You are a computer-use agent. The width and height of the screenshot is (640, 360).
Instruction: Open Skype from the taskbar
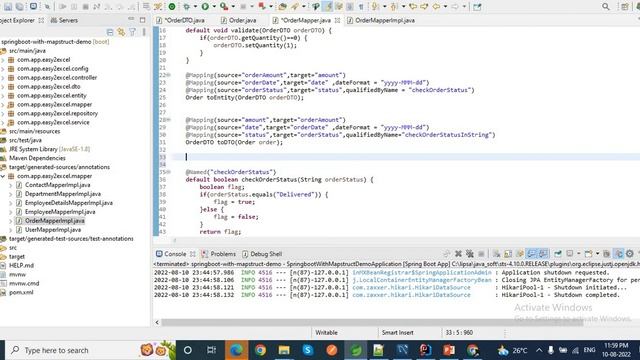pyautogui.click(x=308, y=350)
